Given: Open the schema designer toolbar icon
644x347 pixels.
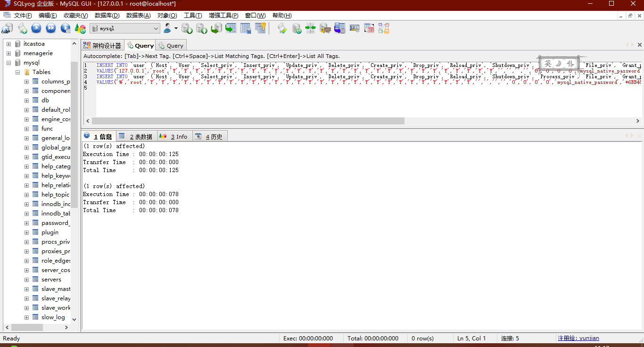Looking at the screenshot, I should click(x=384, y=28).
